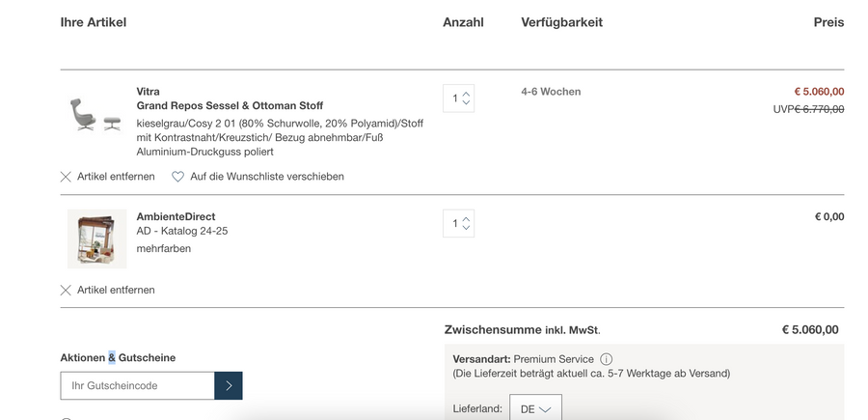Open the Grand Repos chair thumbnail
The height and width of the screenshot is (420, 868).
[x=95, y=115]
